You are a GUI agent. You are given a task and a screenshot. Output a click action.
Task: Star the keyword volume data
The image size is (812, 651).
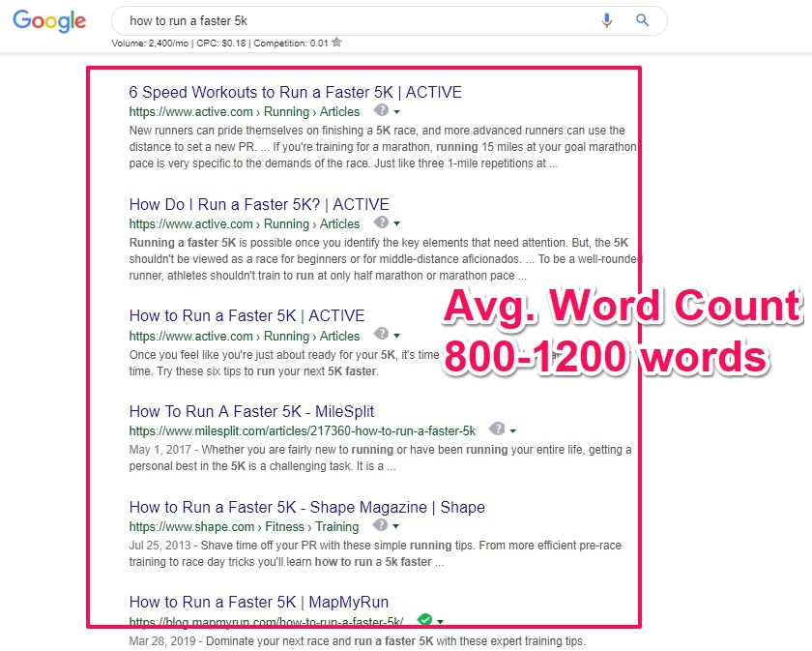tap(337, 43)
